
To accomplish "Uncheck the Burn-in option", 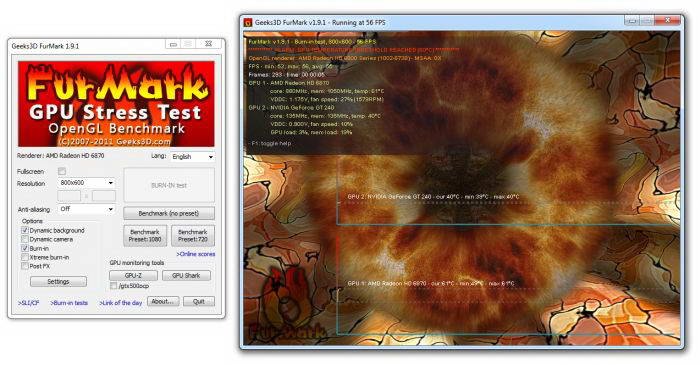I will 25,248.
